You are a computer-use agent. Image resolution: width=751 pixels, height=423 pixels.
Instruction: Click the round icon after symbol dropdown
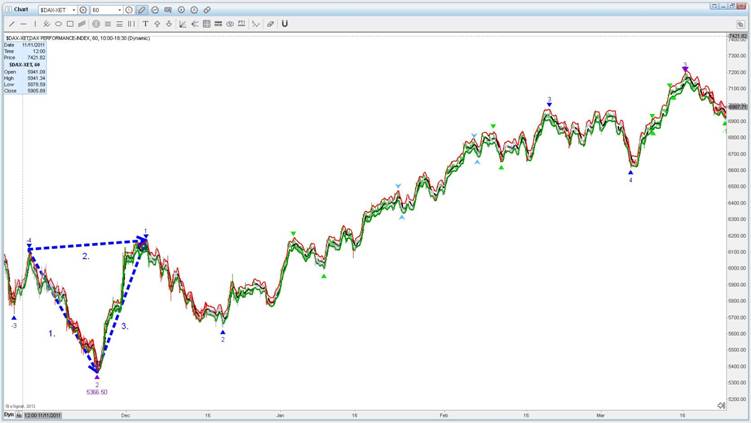(83, 9)
